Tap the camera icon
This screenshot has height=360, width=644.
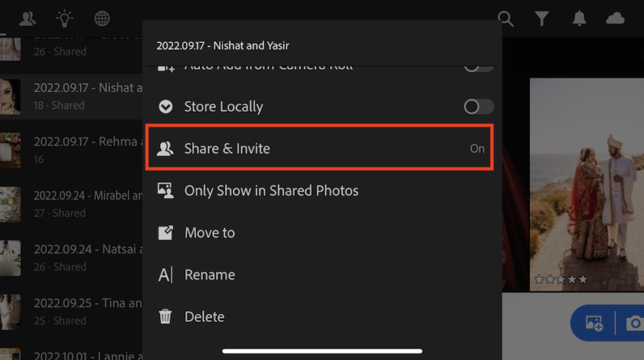pyautogui.click(x=633, y=324)
